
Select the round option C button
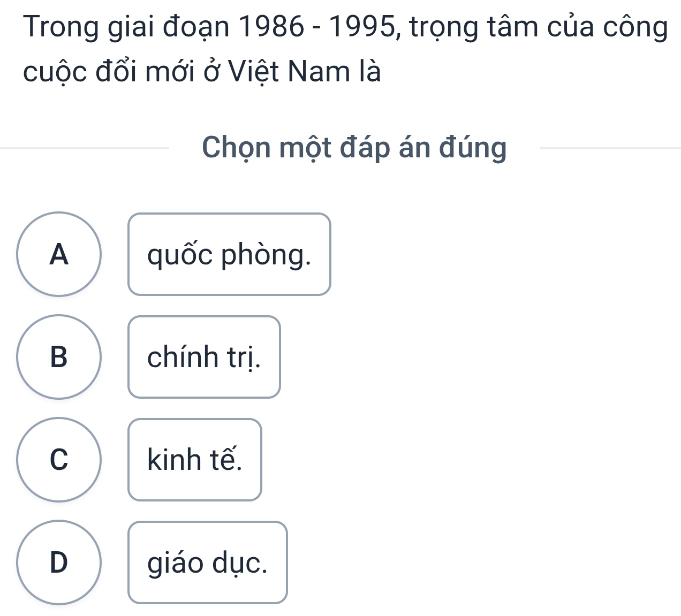pyautogui.click(x=59, y=460)
